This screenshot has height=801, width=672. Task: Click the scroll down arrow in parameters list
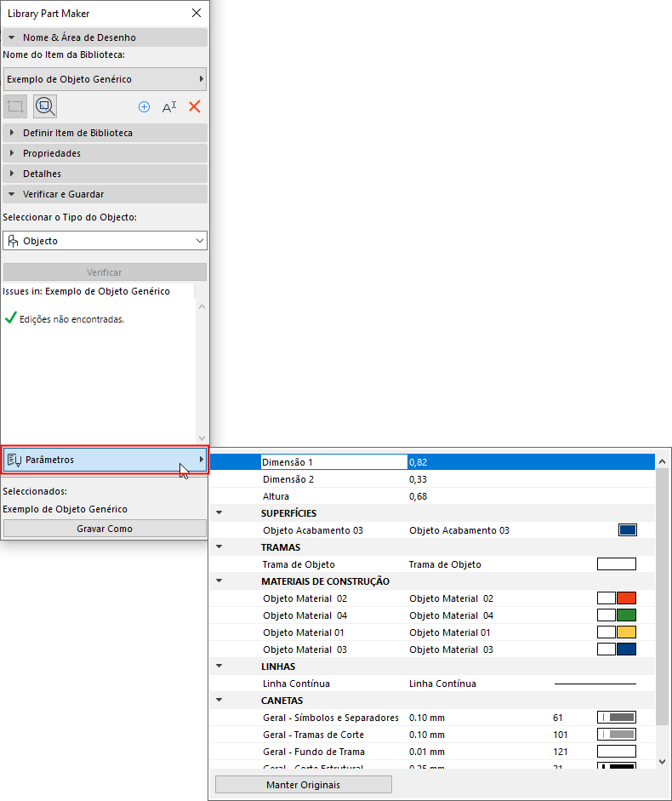663,762
